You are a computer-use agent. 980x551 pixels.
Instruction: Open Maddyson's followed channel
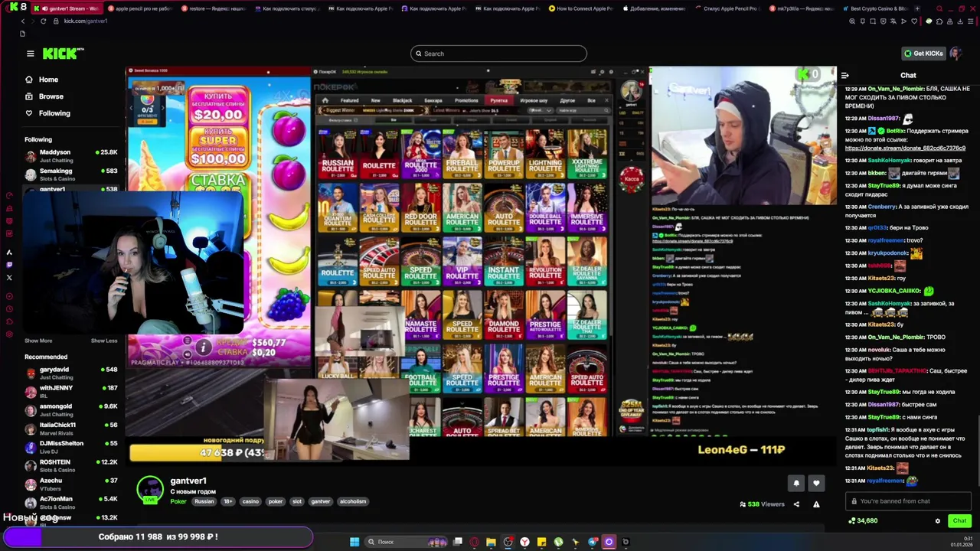point(72,155)
